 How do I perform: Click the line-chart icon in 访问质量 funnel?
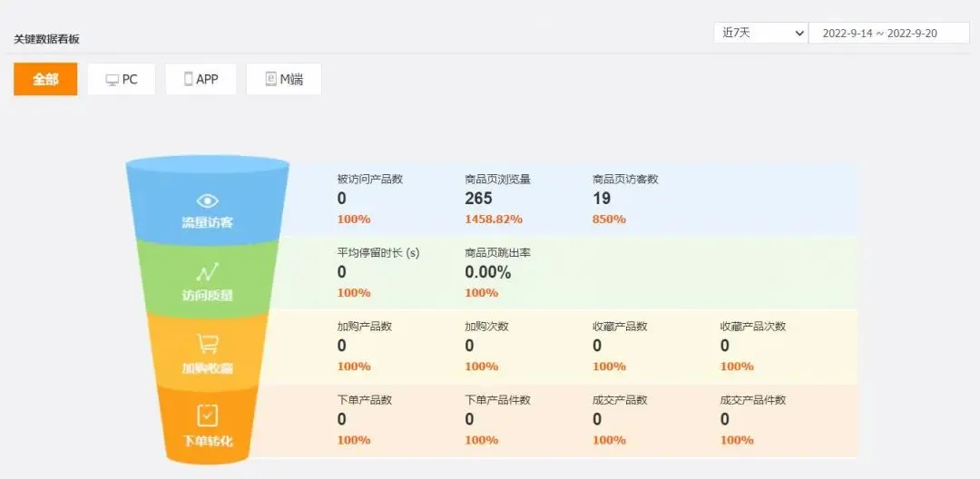[x=208, y=272]
